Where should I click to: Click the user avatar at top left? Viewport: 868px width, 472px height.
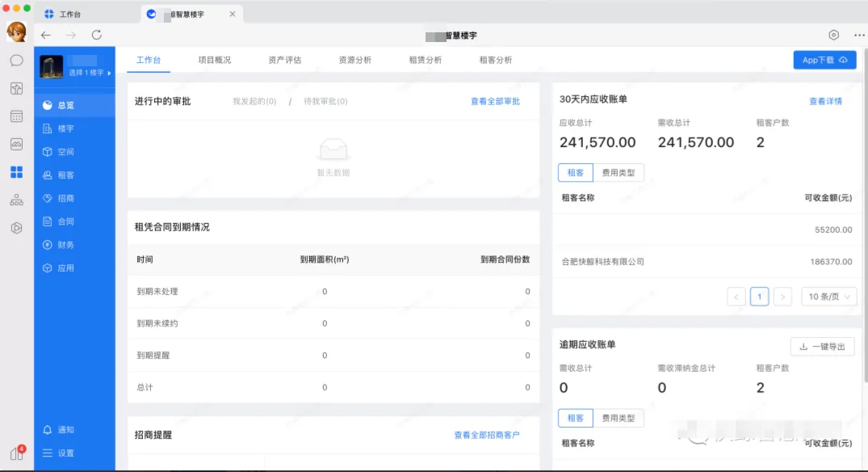point(17,32)
